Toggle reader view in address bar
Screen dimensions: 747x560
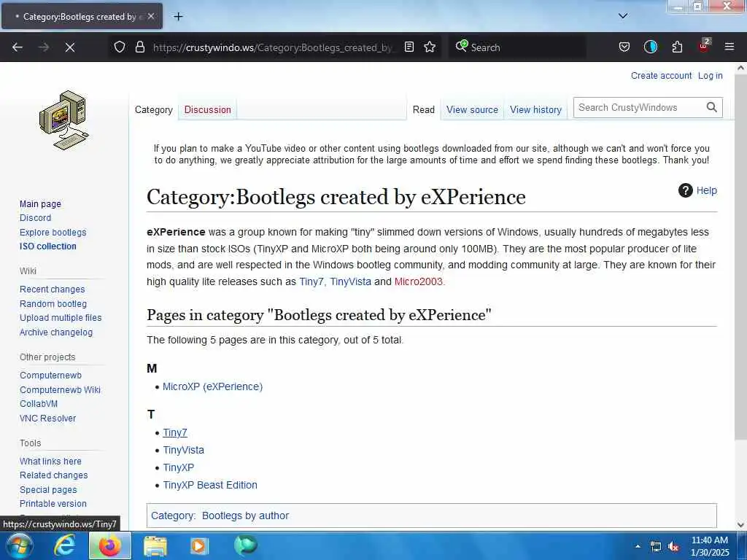(x=409, y=47)
